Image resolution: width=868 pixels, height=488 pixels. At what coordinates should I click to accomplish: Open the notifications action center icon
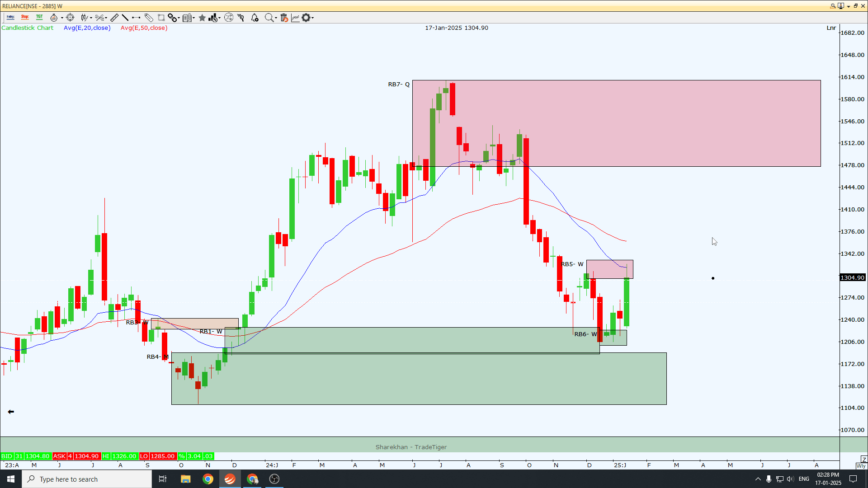pyautogui.click(x=853, y=479)
